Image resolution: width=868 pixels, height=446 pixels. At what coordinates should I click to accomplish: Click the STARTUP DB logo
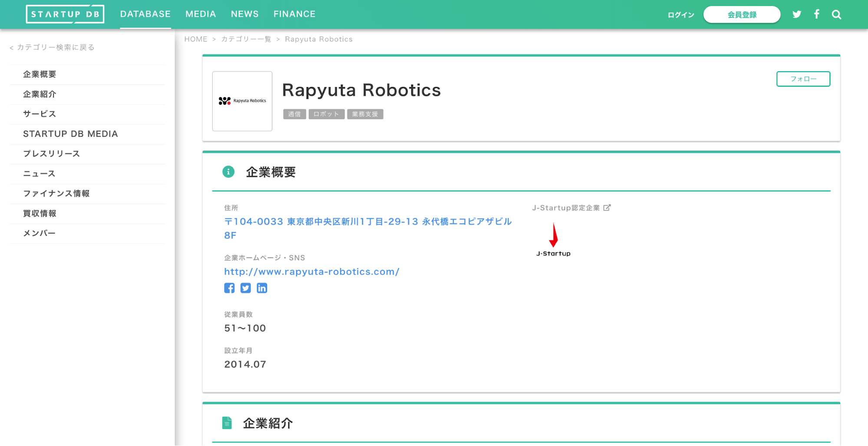click(65, 14)
